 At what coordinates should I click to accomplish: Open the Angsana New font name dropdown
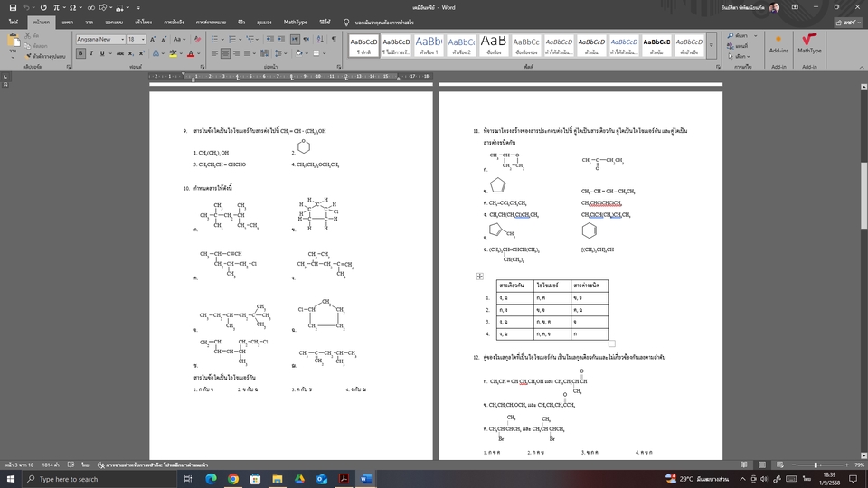120,40
